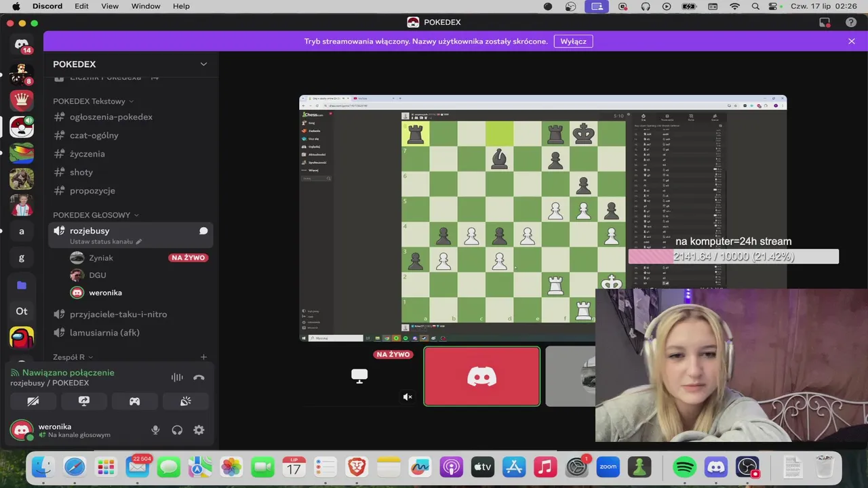The width and height of the screenshot is (868, 488).
Task: Open the server folder icon in sidebar
Action: tap(22, 285)
